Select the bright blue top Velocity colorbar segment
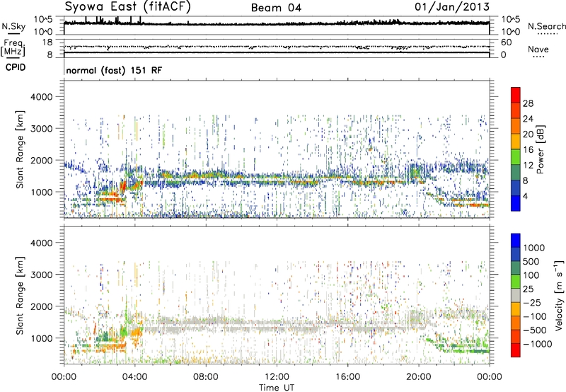566x392 pixels. [x=516, y=241]
